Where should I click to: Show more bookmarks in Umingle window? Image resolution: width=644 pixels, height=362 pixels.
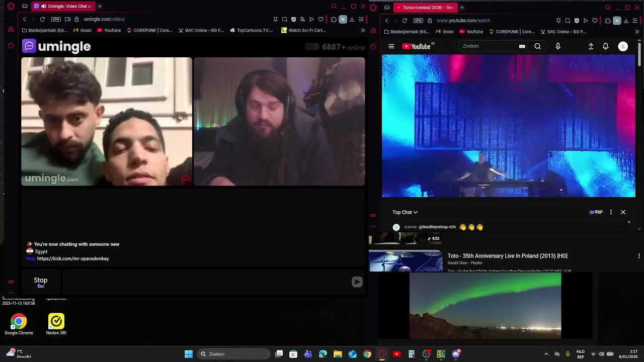[363, 30]
